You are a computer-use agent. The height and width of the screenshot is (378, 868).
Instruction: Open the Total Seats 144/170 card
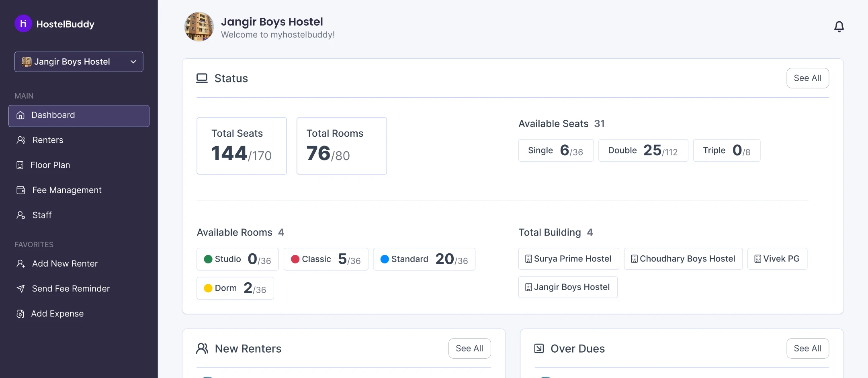tap(242, 146)
